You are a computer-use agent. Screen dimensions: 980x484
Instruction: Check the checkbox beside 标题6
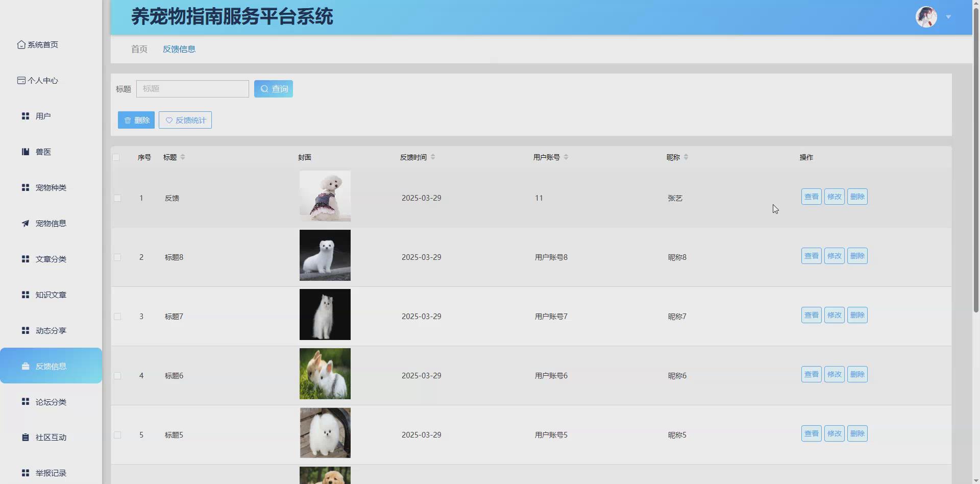[x=117, y=376]
